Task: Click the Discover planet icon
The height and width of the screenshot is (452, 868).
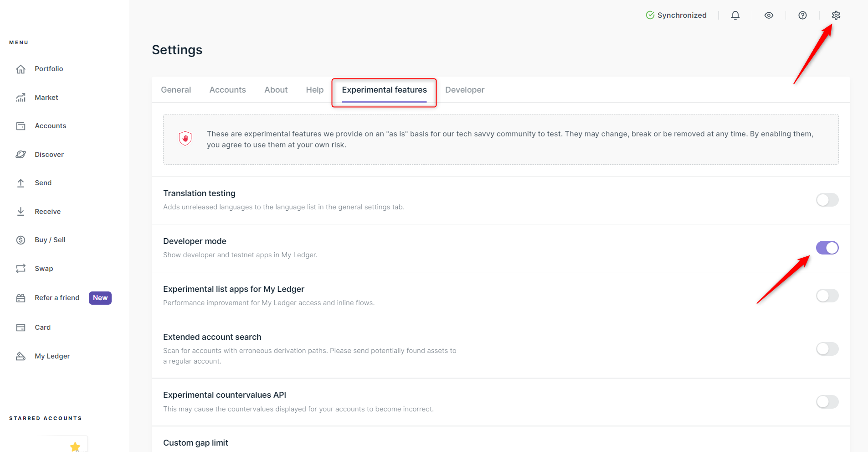Action: coord(21,155)
